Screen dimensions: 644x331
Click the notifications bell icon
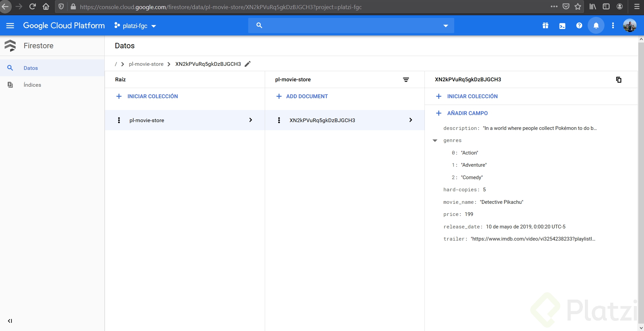(x=596, y=26)
